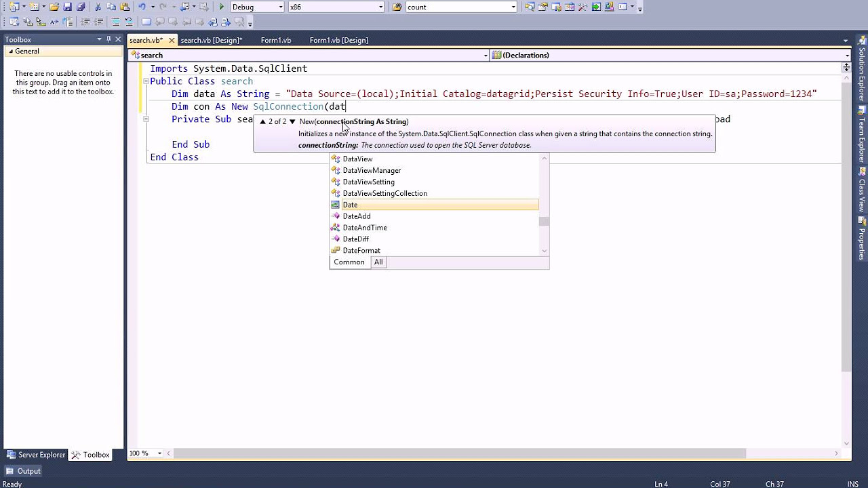Click the Display Object Member List icon

coord(14,22)
